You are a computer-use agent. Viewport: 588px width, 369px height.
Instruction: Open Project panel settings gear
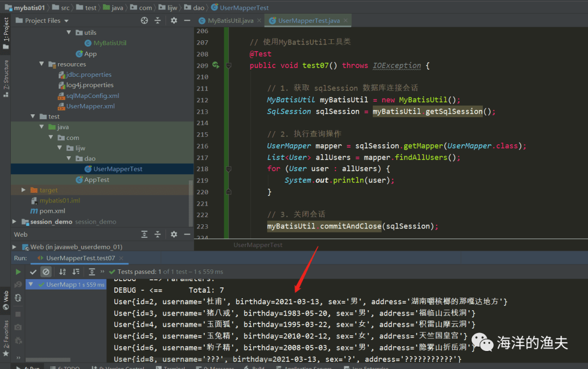(x=174, y=21)
